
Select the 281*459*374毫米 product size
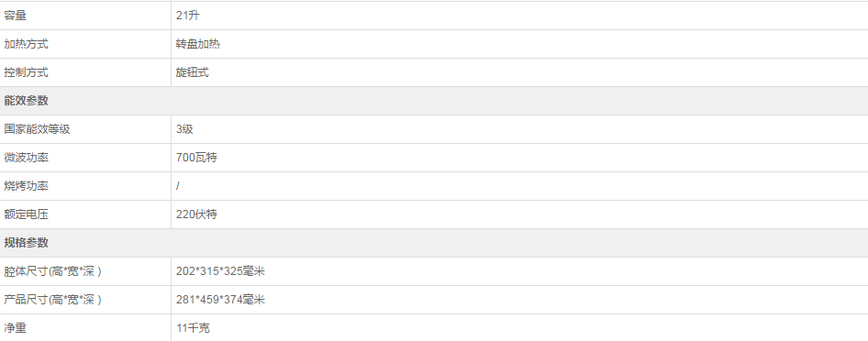[220, 300]
